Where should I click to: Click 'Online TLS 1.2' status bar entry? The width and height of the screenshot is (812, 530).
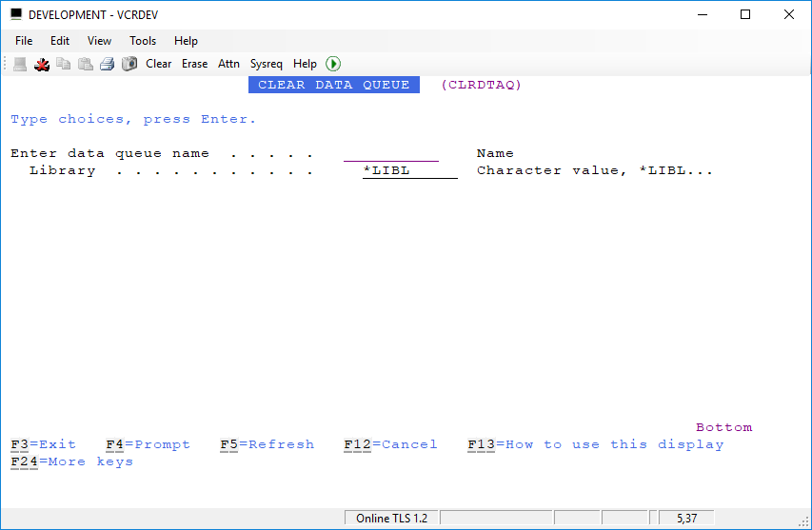click(391, 518)
